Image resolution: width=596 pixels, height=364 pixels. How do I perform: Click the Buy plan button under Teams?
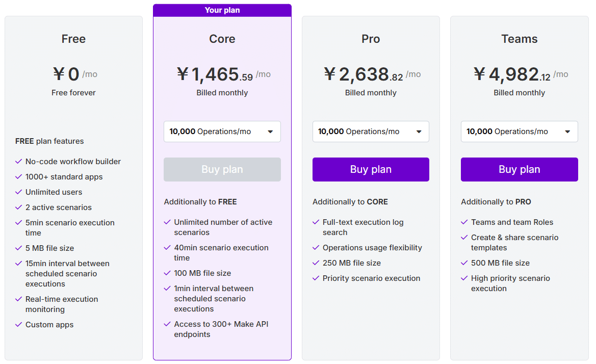(x=519, y=169)
